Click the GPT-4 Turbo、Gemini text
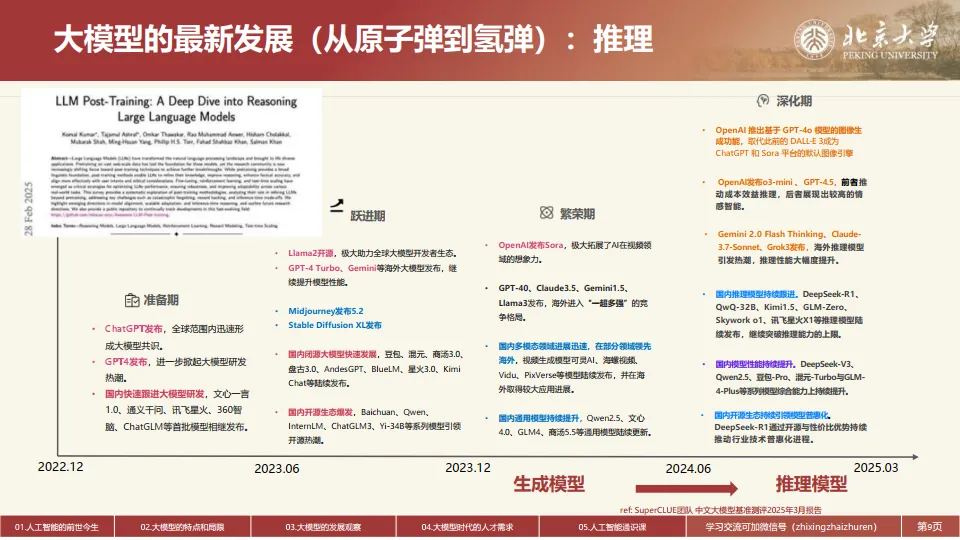Screen dimensions: 960x540 click(332, 268)
